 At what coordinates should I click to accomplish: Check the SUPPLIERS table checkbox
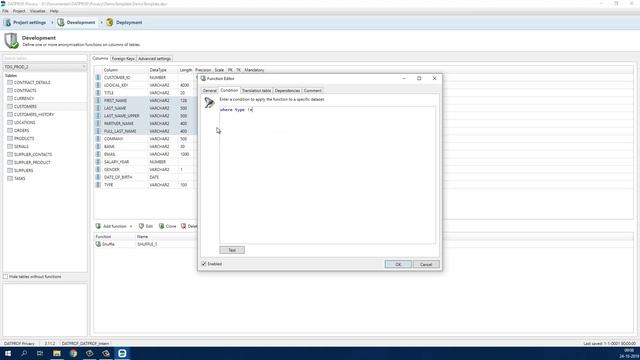(10, 170)
